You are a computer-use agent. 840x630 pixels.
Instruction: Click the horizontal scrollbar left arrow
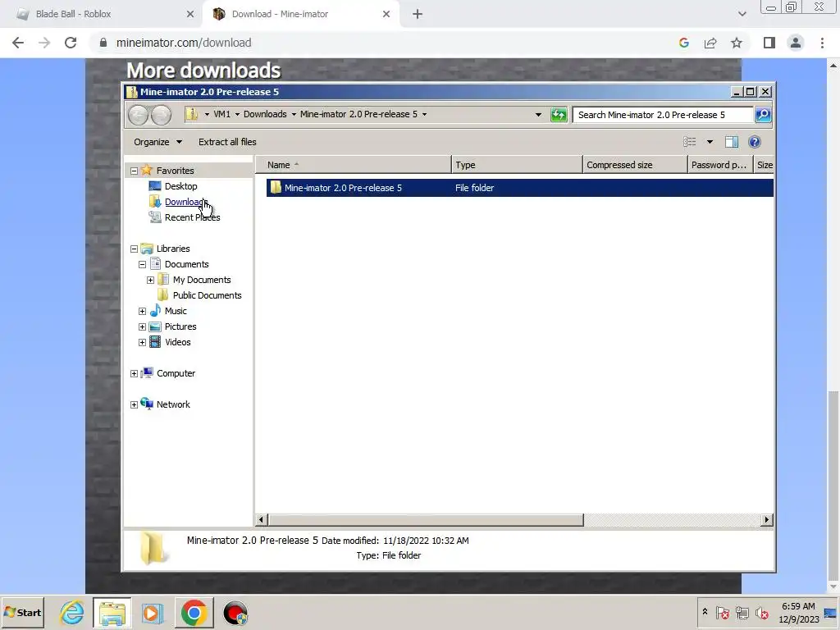pos(262,519)
